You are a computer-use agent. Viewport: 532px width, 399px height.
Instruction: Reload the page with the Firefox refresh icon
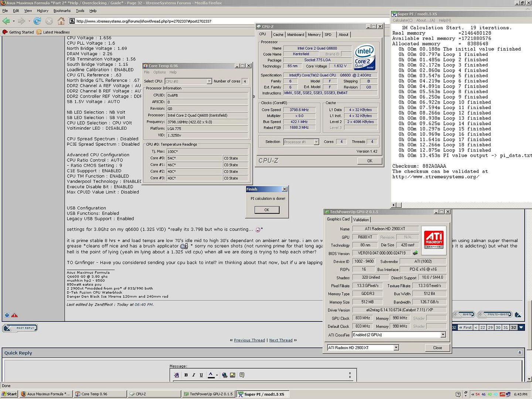pyautogui.click(x=37, y=21)
